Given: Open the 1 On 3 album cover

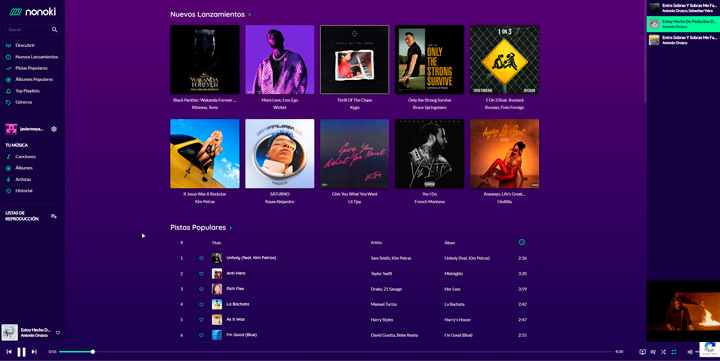Looking at the screenshot, I should coord(505,60).
